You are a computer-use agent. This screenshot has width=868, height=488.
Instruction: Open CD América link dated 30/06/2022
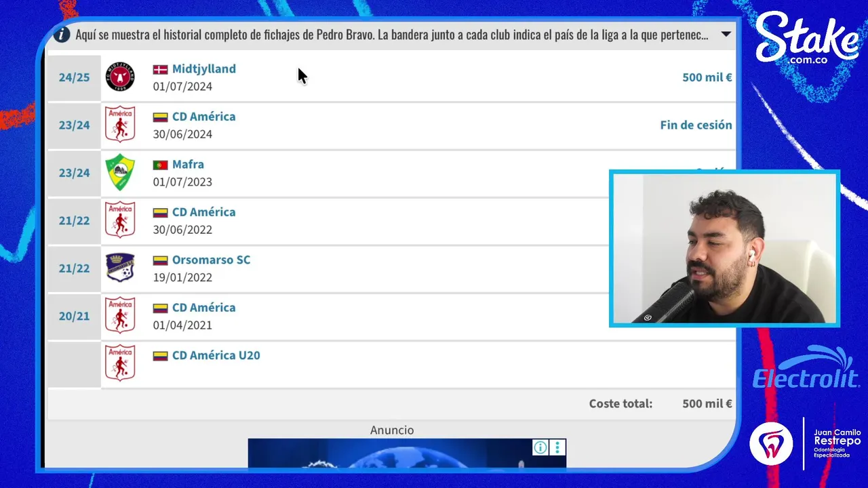tap(204, 212)
